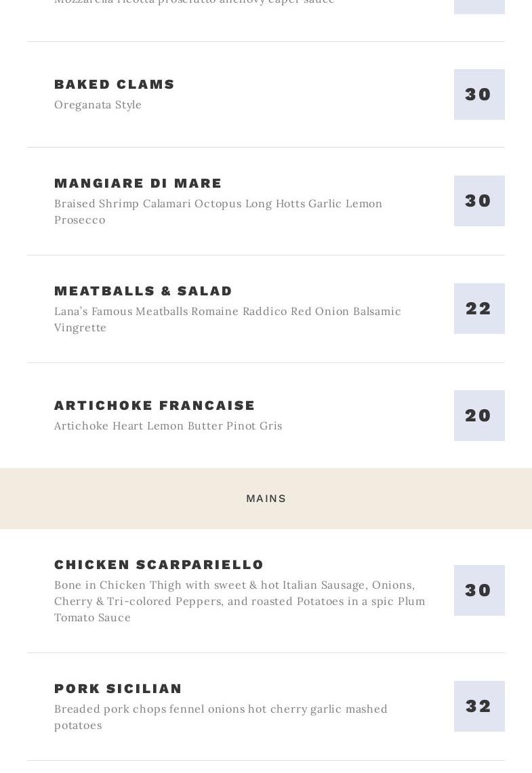Click the Oreganata Style description text
The image size is (532, 773).
(98, 105)
